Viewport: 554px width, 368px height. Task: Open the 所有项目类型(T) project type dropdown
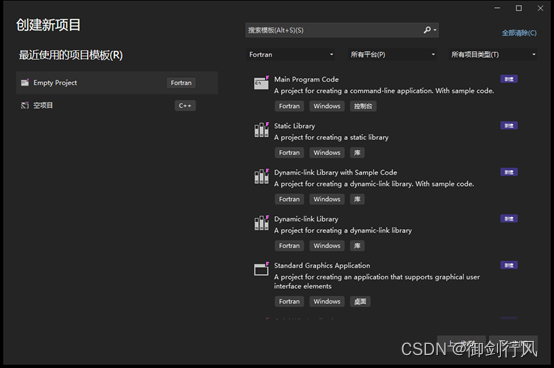(x=493, y=54)
